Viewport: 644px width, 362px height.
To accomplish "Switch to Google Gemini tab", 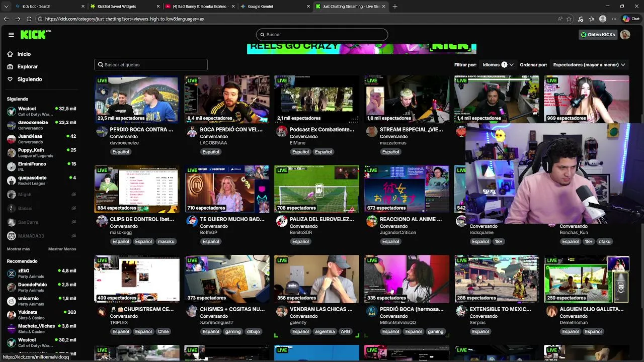I will (275, 7).
